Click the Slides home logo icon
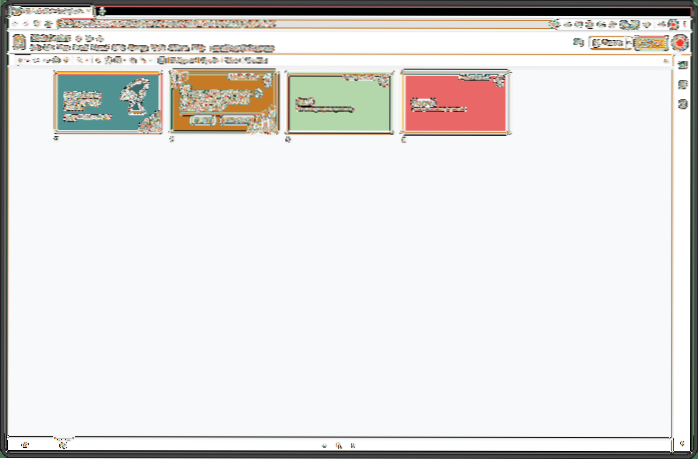The height and width of the screenshot is (459, 698). pyautogui.click(x=19, y=42)
